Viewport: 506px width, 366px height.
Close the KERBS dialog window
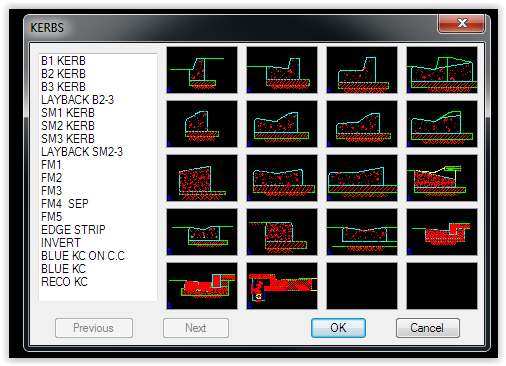click(462, 23)
